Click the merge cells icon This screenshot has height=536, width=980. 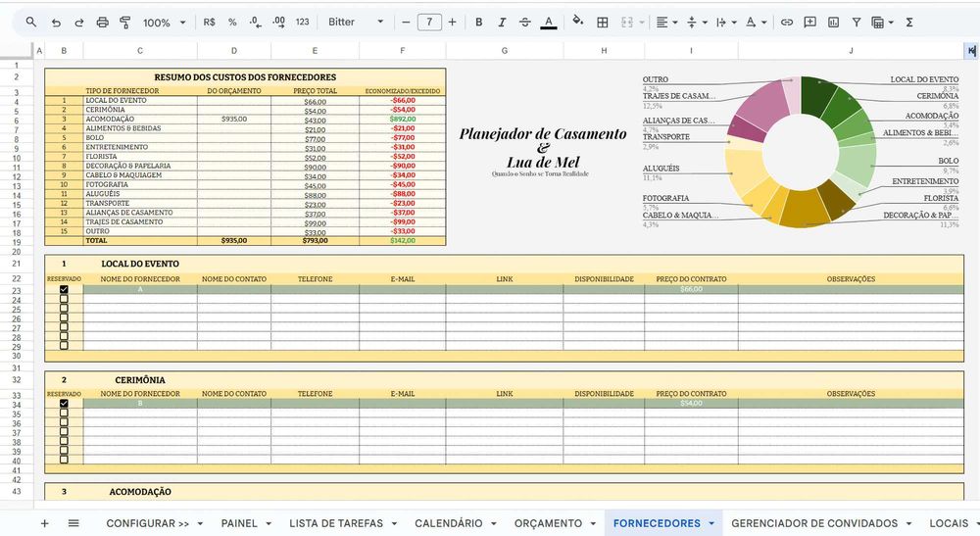(x=627, y=22)
